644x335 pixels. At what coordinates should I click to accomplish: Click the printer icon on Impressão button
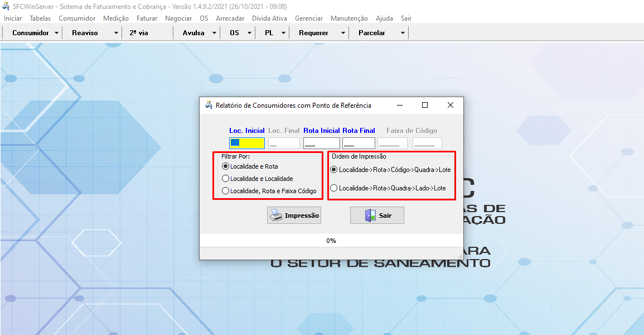click(275, 216)
